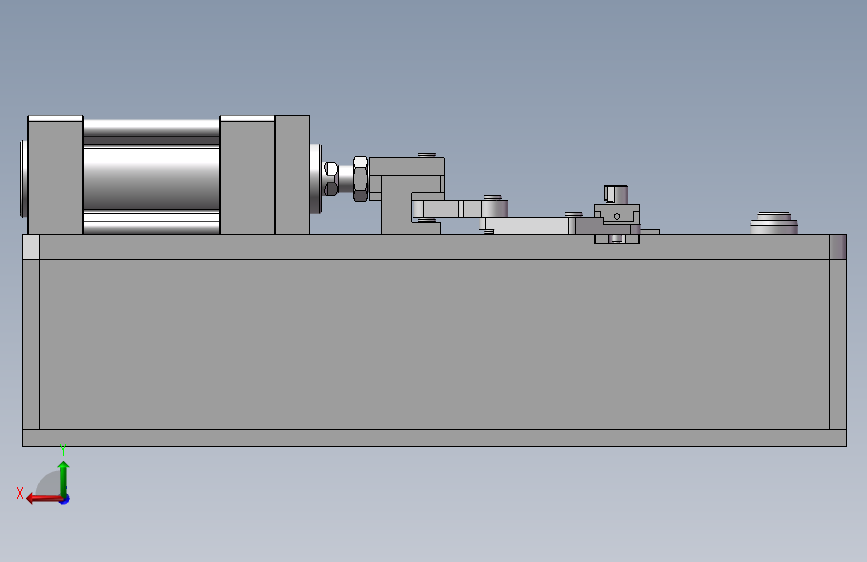Select the round boss at the right of the top plate
The height and width of the screenshot is (562, 867).
774,223
